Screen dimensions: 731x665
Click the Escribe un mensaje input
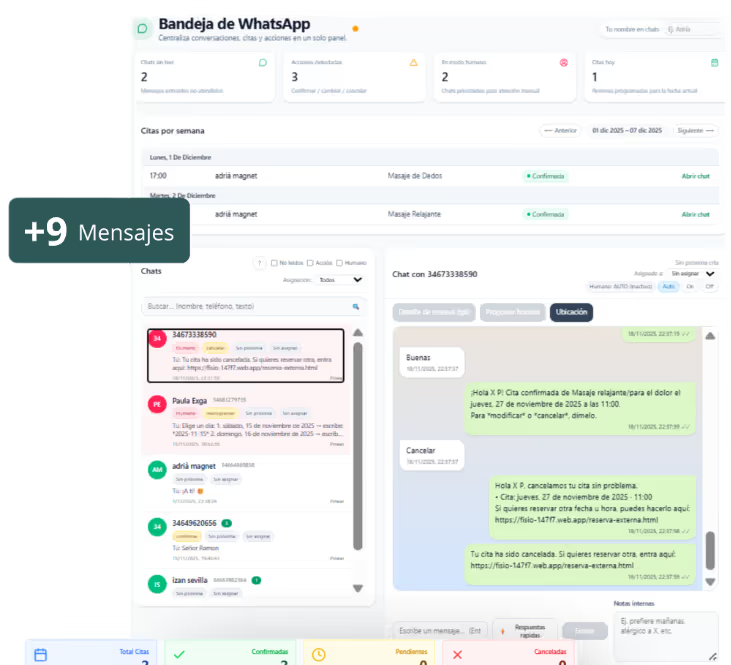click(440, 631)
